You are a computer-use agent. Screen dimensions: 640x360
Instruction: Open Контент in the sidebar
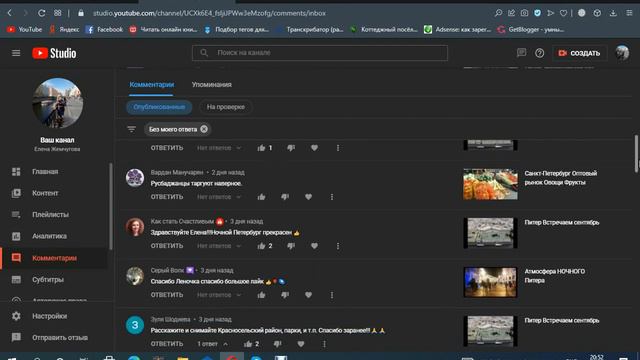(45, 193)
